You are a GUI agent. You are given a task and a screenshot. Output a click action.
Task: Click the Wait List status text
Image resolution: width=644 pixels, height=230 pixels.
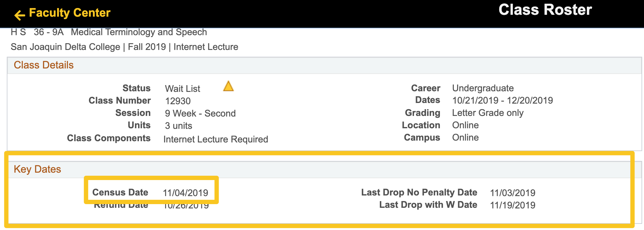click(x=182, y=89)
